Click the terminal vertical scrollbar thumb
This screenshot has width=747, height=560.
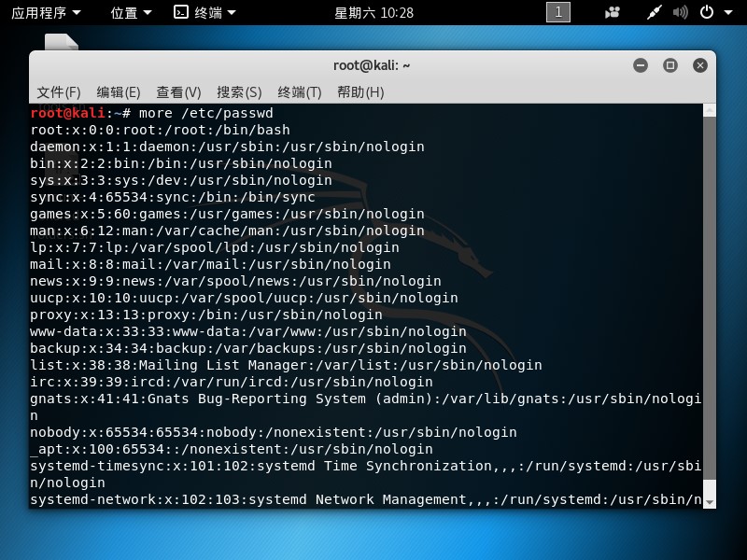tap(710, 298)
